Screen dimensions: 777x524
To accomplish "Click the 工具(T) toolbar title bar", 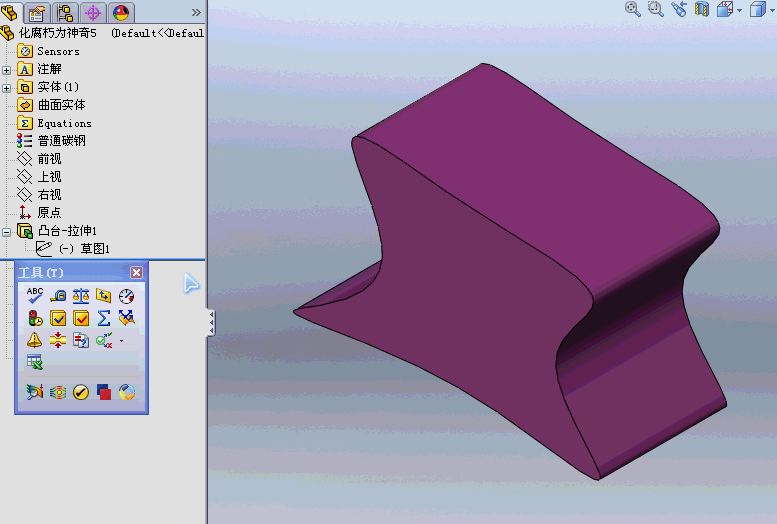I will (x=73, y=272).
